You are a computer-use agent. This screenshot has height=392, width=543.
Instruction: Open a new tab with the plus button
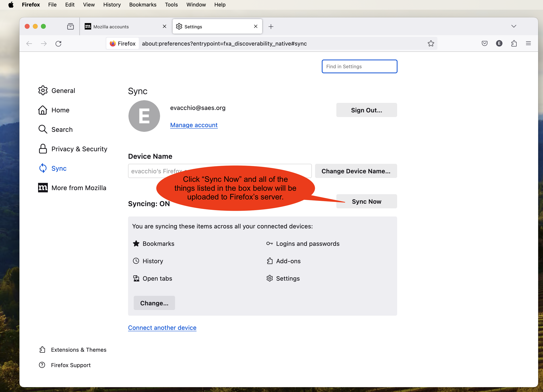(x=271, y=27)
